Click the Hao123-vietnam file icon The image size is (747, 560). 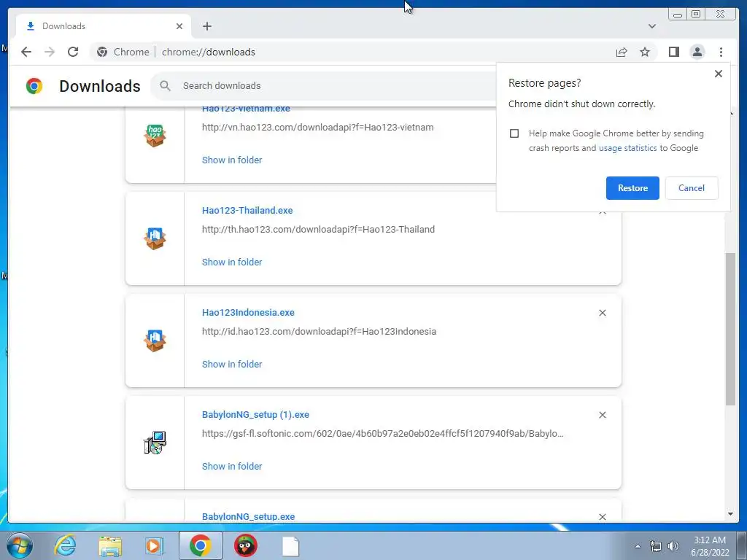155,136
